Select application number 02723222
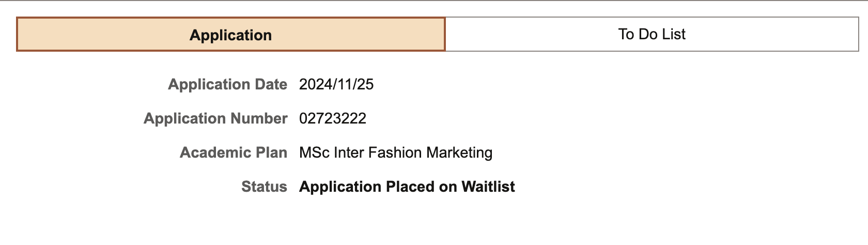The height and width of the screenshot is (245, 868). click(332, 118)
